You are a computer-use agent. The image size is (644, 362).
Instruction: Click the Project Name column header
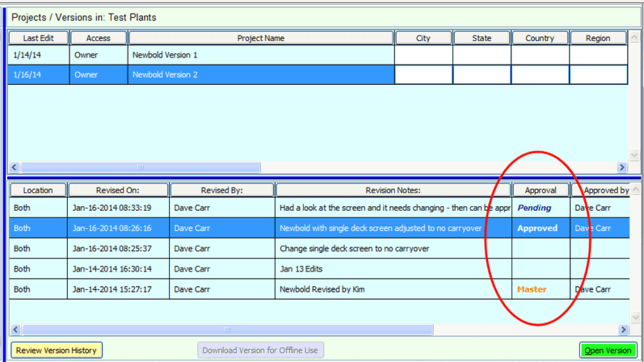click(x=261, y=38)
